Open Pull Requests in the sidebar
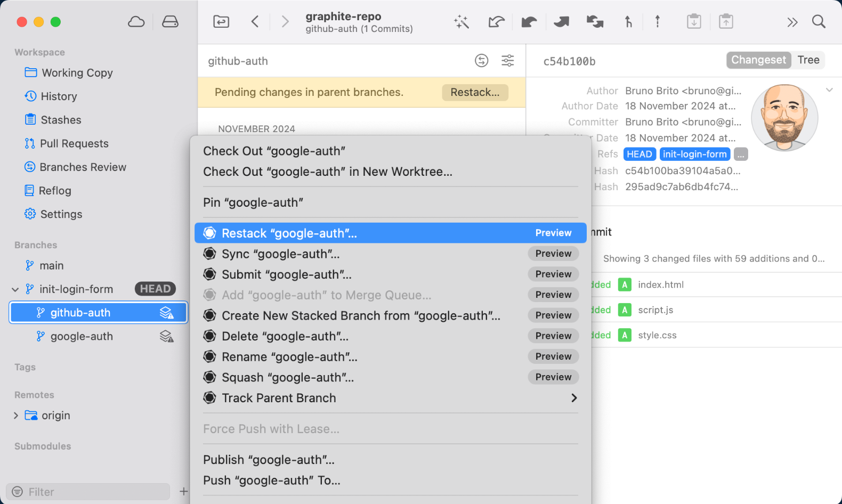This screenshot has width=842, height=504. [x=74, y=144]
